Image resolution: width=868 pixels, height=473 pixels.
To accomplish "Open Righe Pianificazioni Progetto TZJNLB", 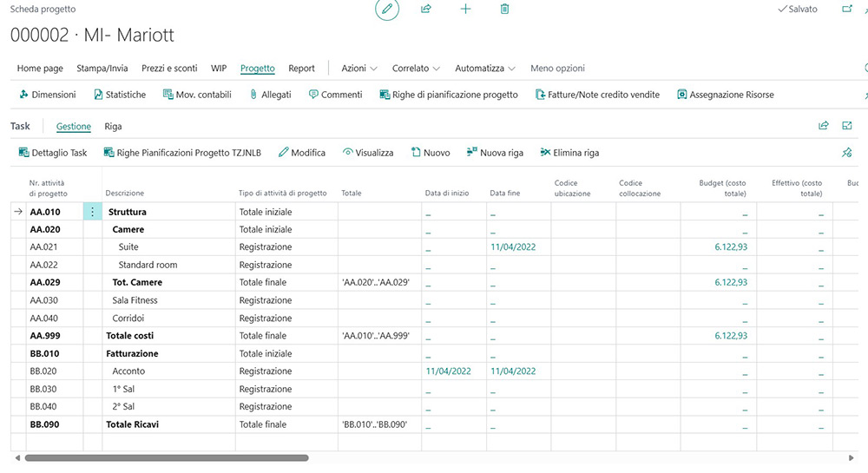I will pyautogui.click(x=182, y=153).
